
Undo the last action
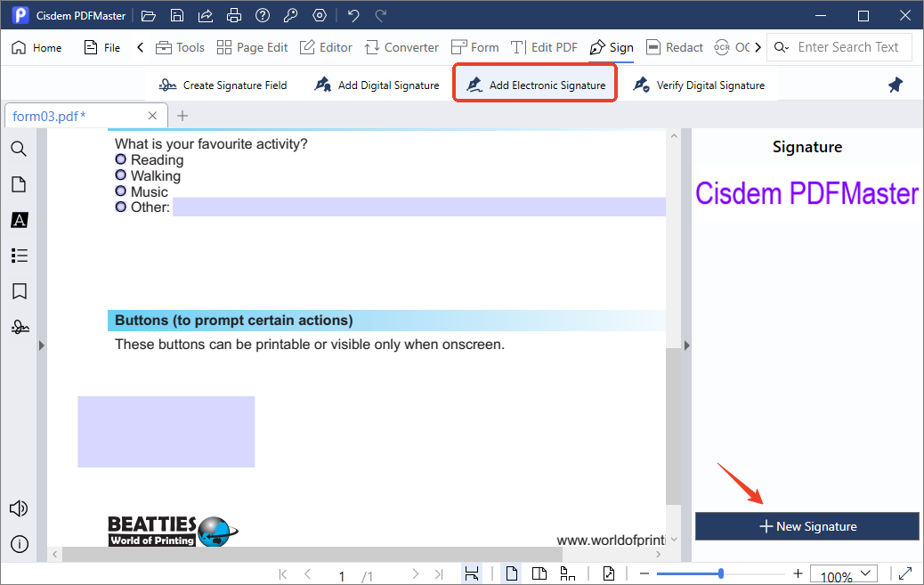pos(353,16)
